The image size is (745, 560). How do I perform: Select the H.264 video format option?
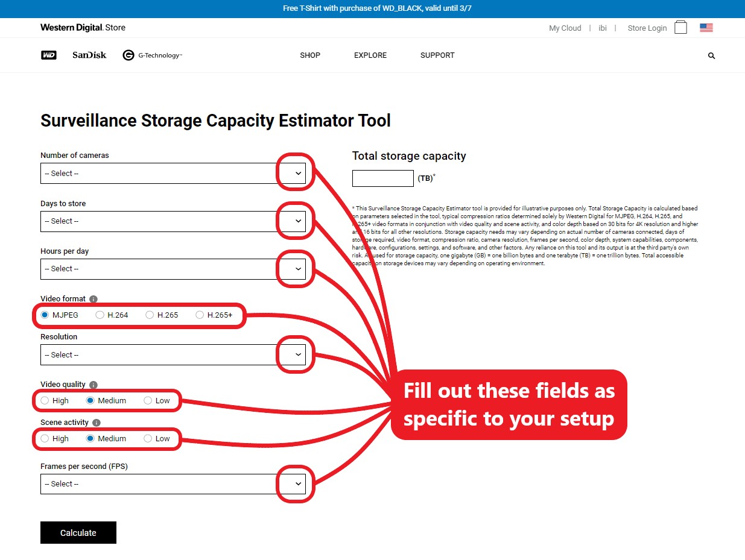click(x=100, y=315)
